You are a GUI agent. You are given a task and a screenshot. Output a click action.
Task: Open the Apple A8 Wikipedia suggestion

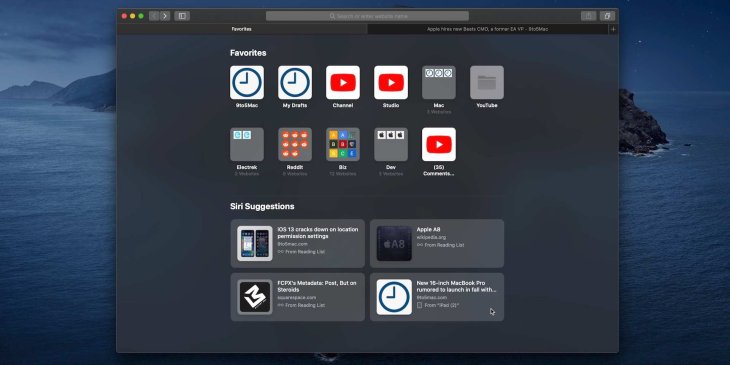click(x=437, y=243)
